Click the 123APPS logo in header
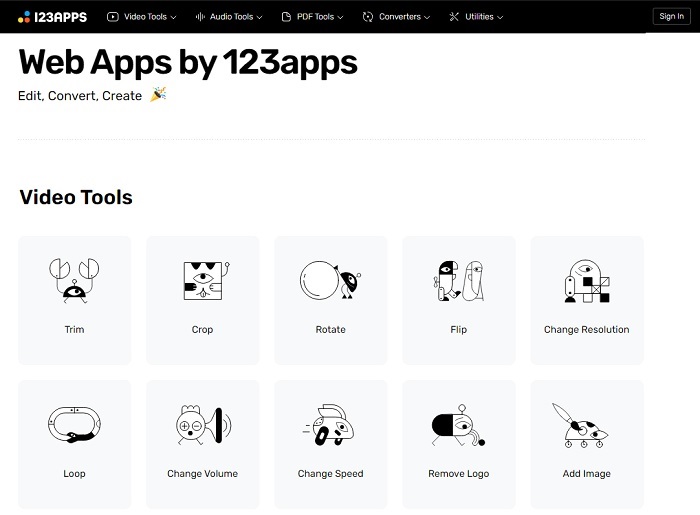Screen dimensions: 700x515 coord(53,16)
